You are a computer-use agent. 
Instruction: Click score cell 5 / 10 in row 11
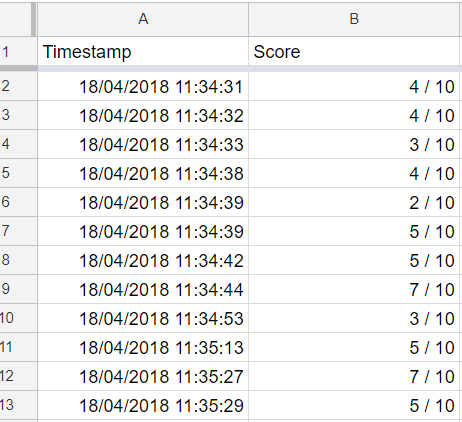tap(354, 347)
